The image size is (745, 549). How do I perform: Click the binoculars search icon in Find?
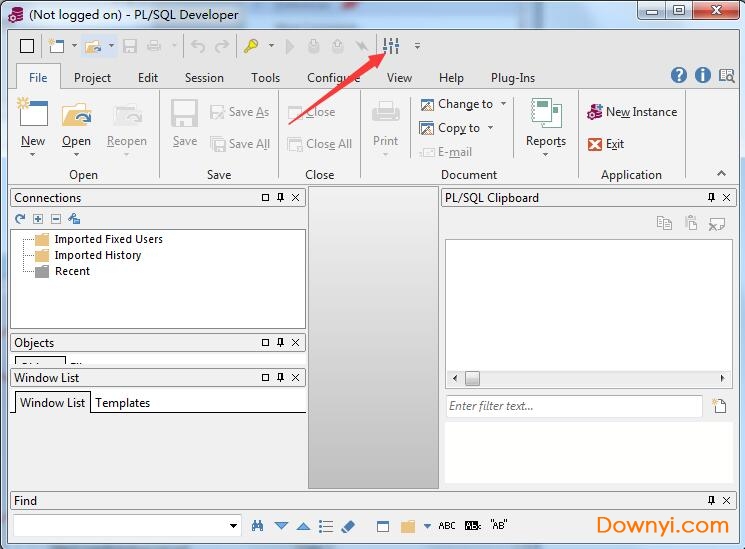[258, 526]
